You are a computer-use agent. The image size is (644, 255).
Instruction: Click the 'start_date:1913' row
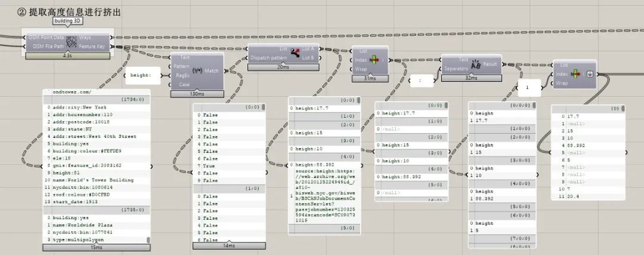(x=97, y=202)
